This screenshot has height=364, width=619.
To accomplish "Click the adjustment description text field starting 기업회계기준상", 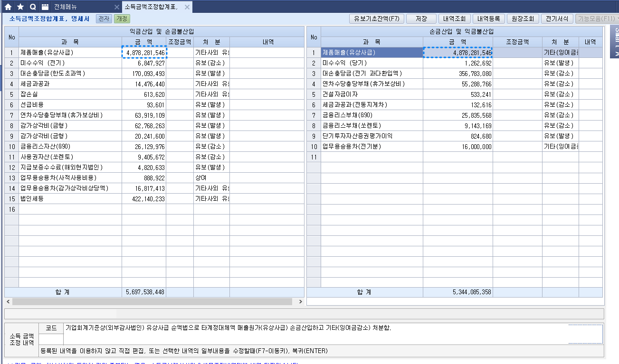I will tap(333, 333).
